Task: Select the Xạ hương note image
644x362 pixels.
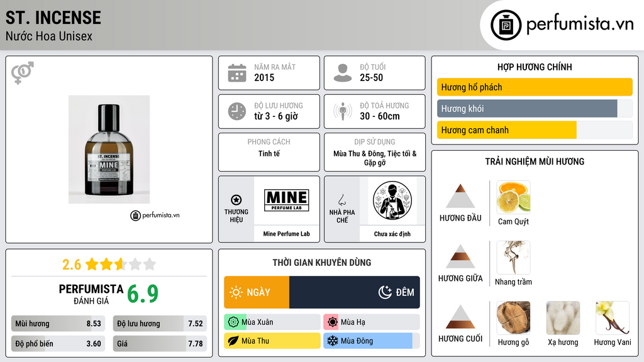Action: (563, 318)
